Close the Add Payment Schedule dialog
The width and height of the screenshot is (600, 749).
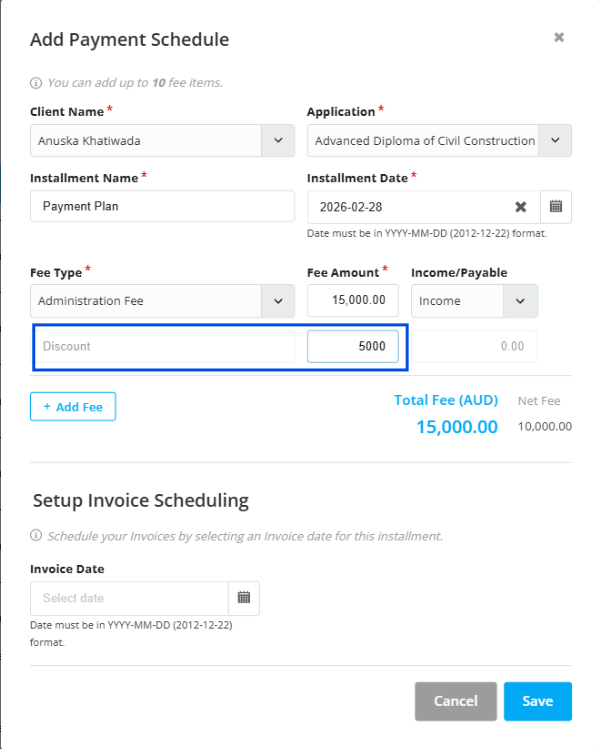tap(559, 38)
